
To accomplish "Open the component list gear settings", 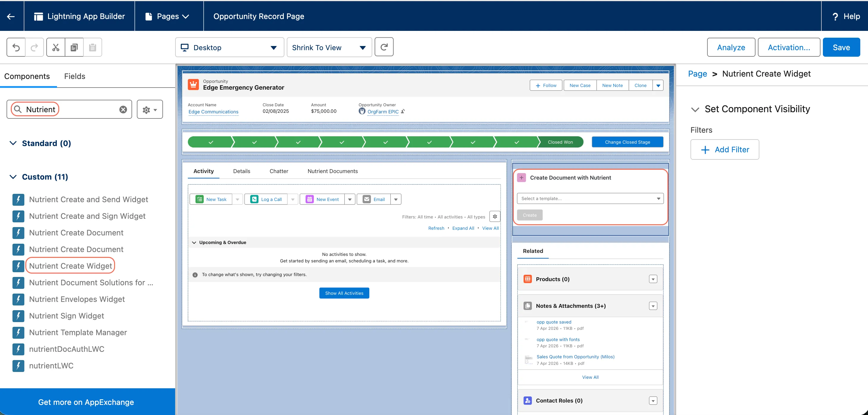I will click(150, 110).
